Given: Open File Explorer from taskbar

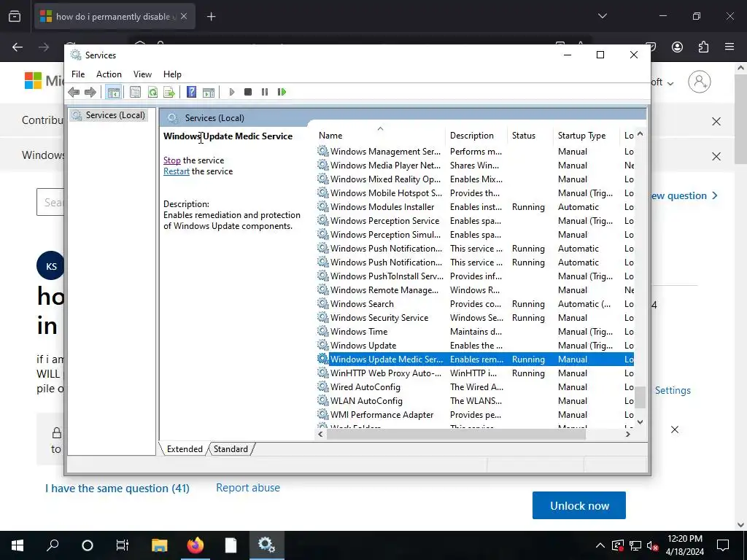Looking at the screenshot, I should click(159, 545).
